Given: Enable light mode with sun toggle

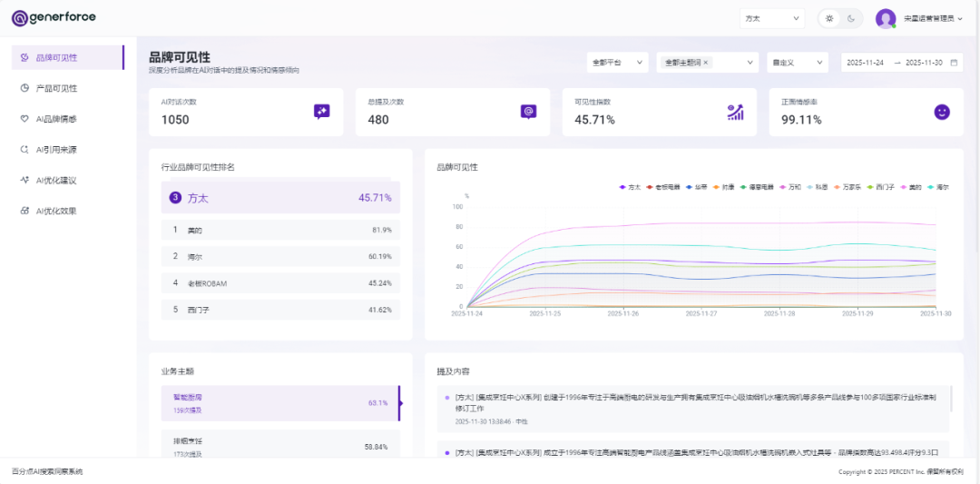Looking at the screenshot, I should tap(828, 18).
